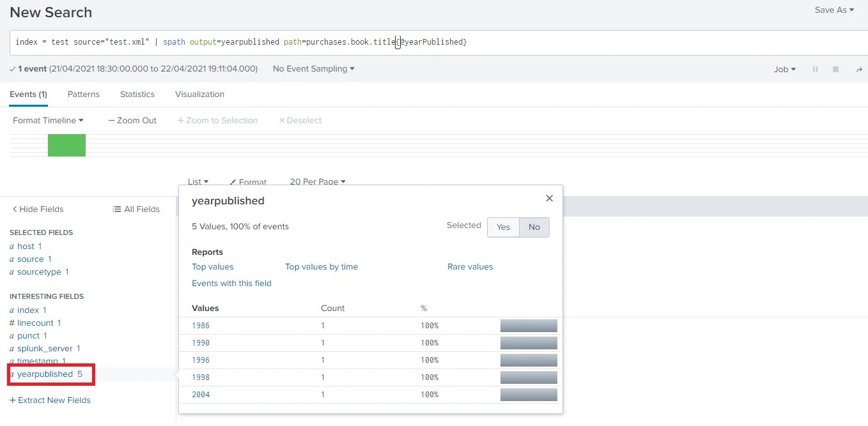
Task: Stop the search job
Action: (835, 68)
